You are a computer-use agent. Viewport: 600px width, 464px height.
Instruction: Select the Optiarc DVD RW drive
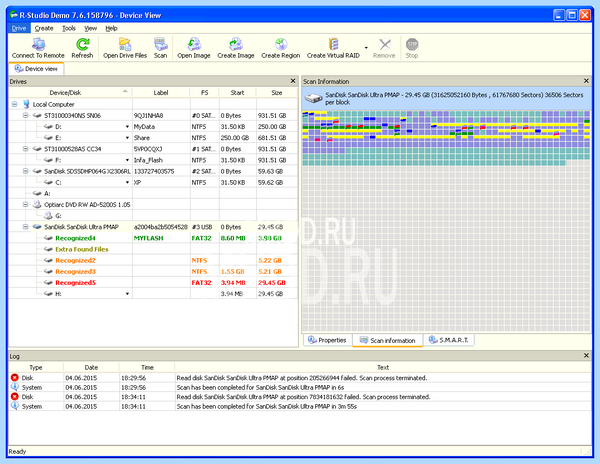pyautogui.click(x=87, y=205)
